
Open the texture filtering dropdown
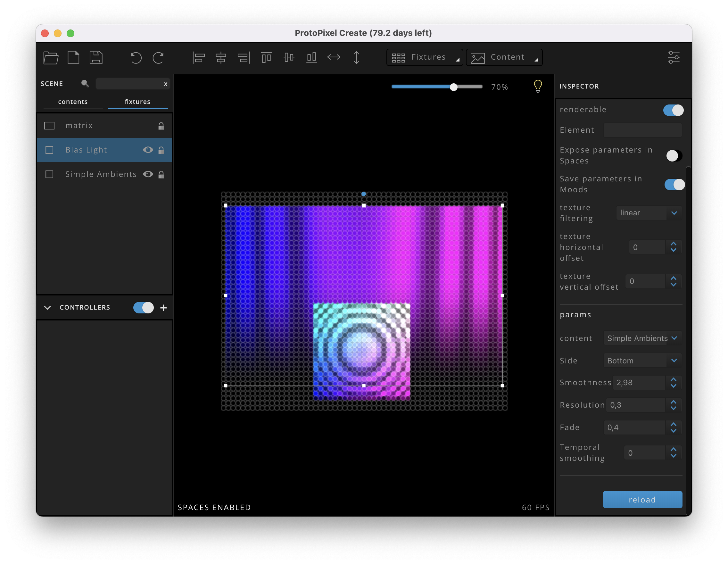[648, 213]
